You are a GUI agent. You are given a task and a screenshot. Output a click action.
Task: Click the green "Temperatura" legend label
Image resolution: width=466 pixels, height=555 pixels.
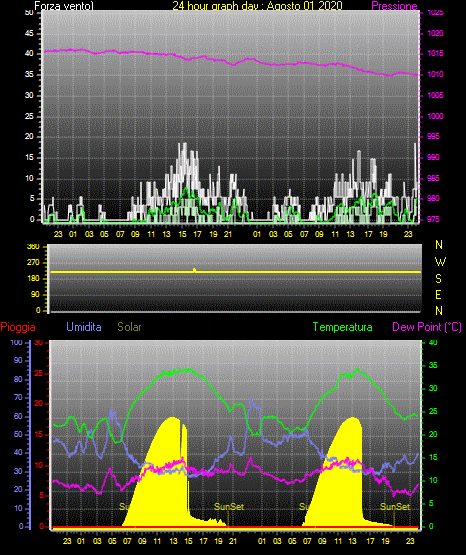(342, 327)
